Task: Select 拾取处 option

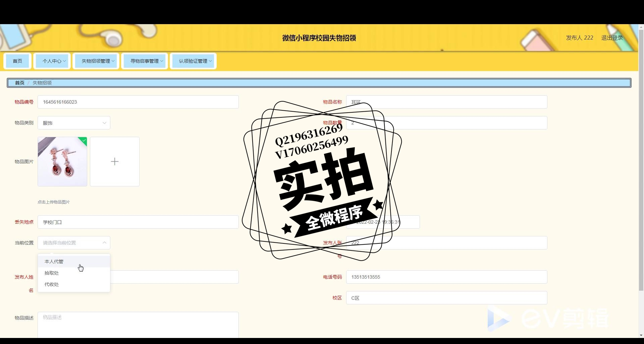Action: [74, 273]
